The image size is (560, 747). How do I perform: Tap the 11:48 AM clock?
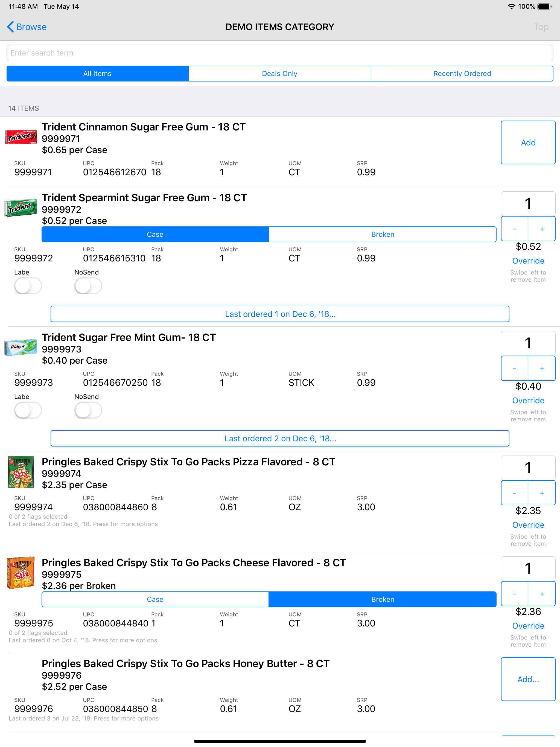click(23, 6)
